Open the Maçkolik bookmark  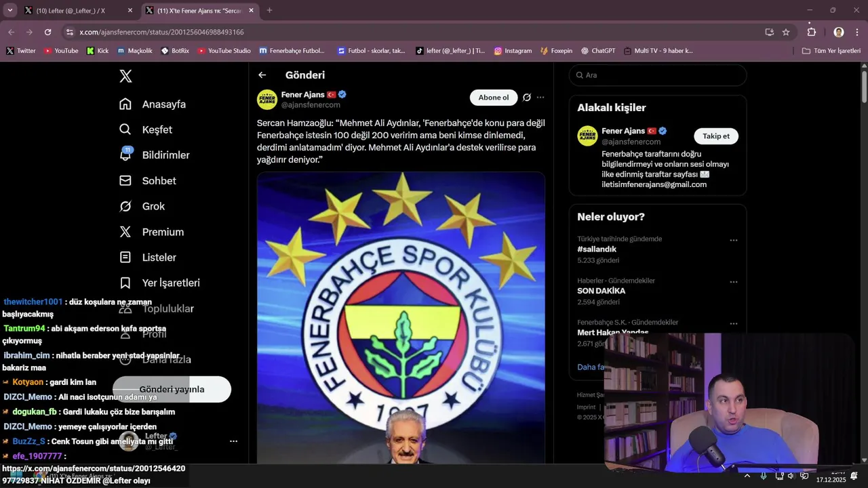[x=135, y=51]
